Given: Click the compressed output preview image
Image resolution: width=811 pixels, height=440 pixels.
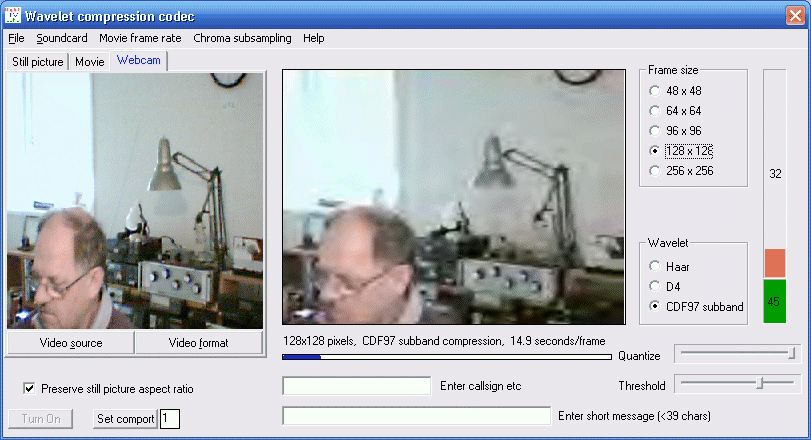Looking at the screenshot, I should coord(454,197).
